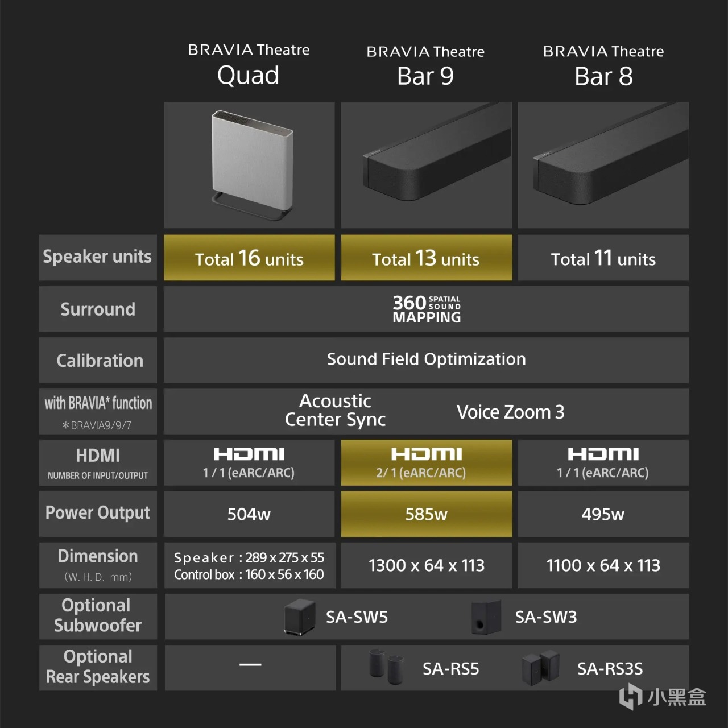Click the SA-RS3S rear speakers icon
This screenshot has width=728, height=728.
(540, 667)
